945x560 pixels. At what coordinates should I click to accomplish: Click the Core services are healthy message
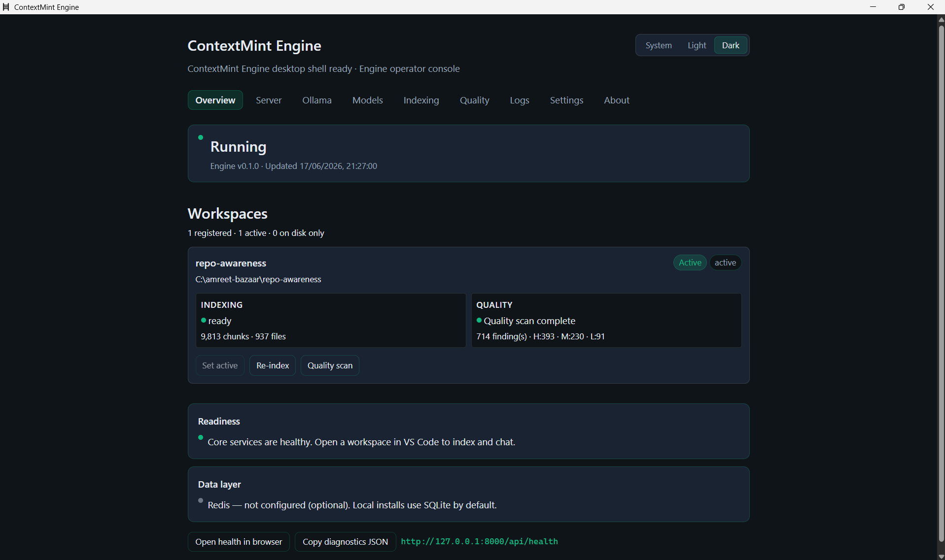[x=361, y=442]
